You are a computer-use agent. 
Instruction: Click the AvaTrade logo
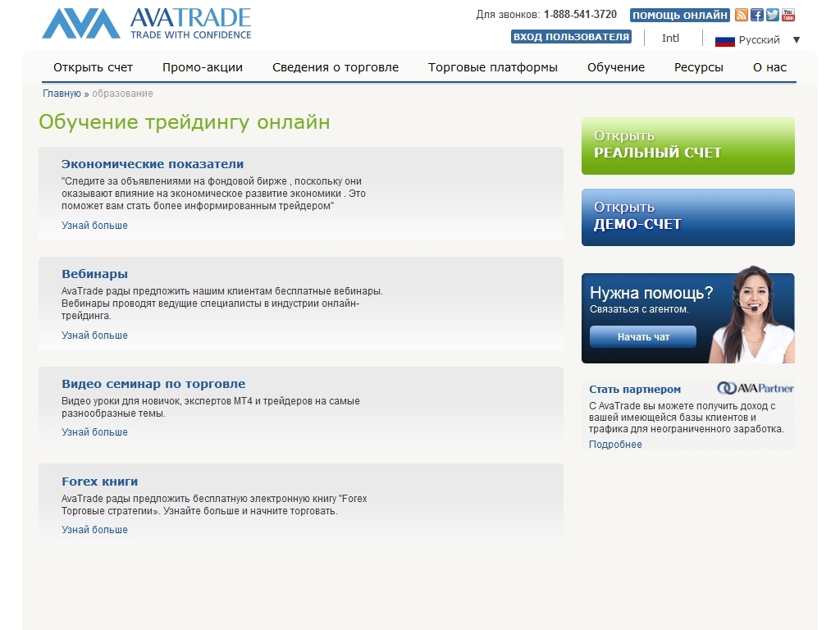147,24
